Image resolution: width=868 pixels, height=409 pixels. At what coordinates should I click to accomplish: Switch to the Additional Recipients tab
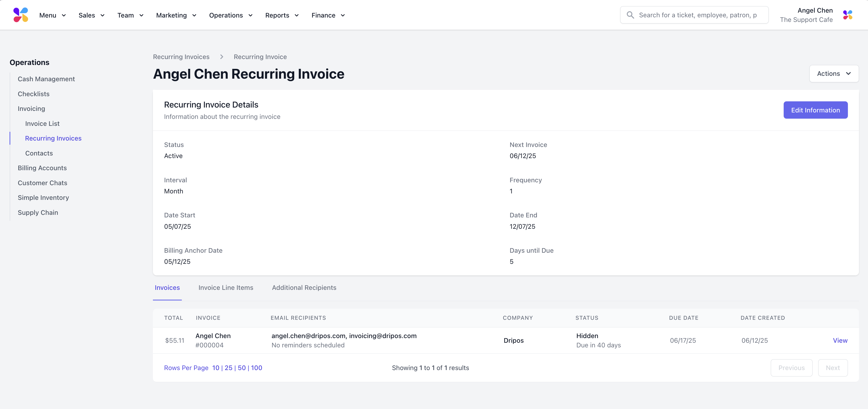[x=304, y=287]
